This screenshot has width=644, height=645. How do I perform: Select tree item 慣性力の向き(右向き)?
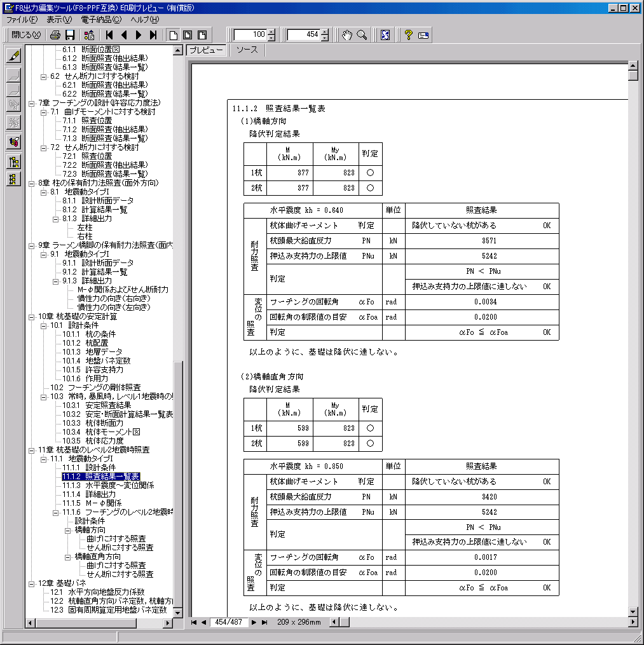tap(114, 299)
